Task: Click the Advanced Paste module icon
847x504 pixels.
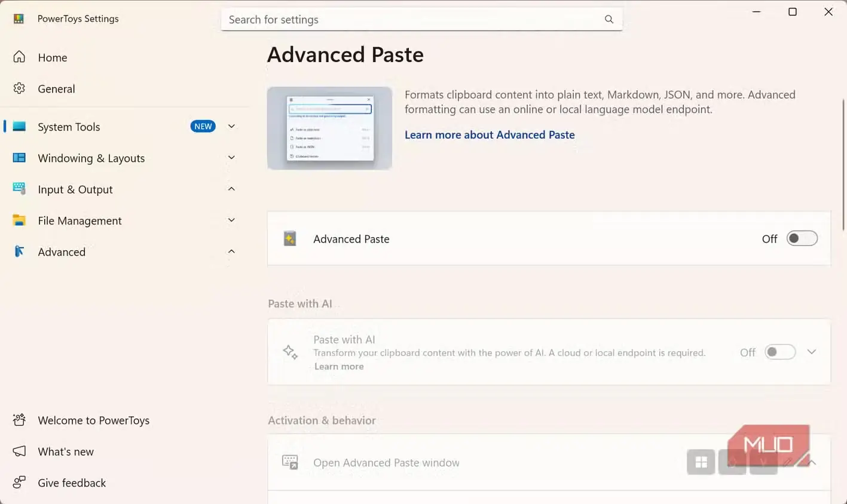Action: click(x=290, y=238)
